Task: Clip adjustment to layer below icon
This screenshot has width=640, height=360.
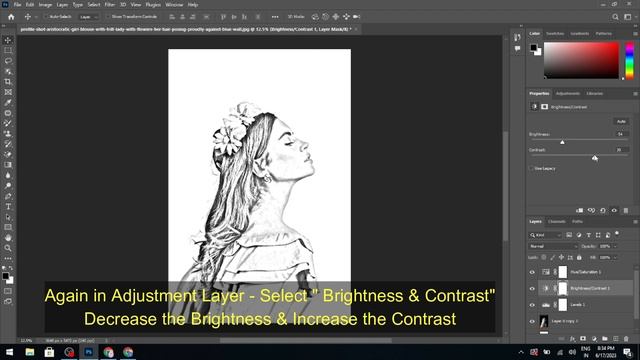Action: pyautogui.click(x=580, y=211)
